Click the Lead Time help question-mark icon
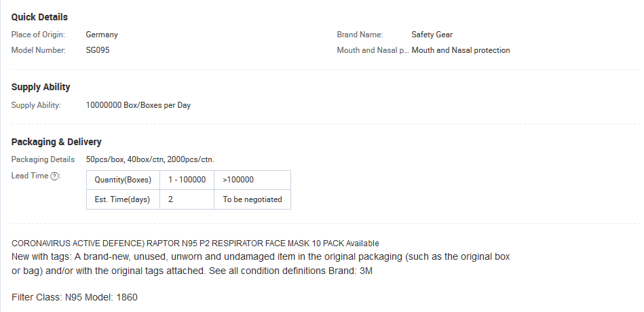Image resolution: width=644 pixels, height=312 pixels. [x=54, y=176]
